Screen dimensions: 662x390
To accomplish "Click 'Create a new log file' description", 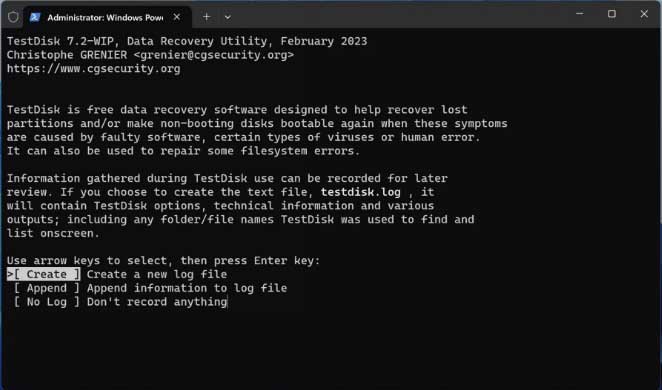I will click(157, 274).
